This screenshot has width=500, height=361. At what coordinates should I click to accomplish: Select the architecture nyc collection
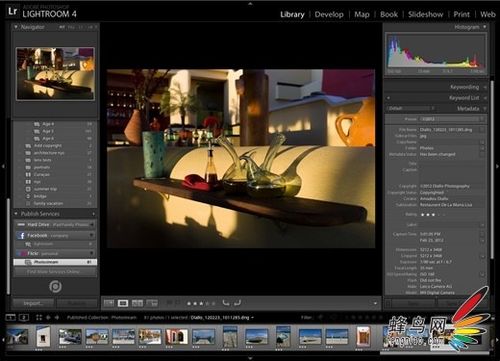pos(55,153)
